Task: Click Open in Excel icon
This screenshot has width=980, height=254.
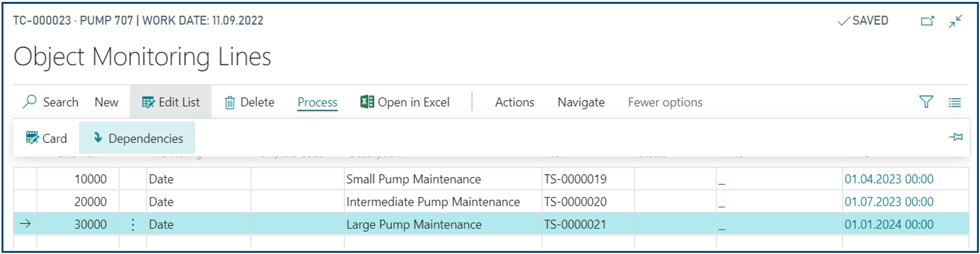Action: (x=367, y=102)
